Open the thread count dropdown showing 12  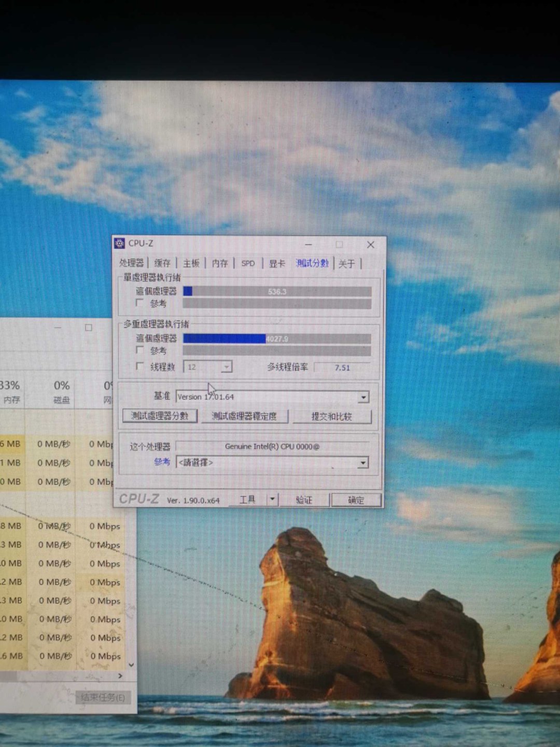207,367
